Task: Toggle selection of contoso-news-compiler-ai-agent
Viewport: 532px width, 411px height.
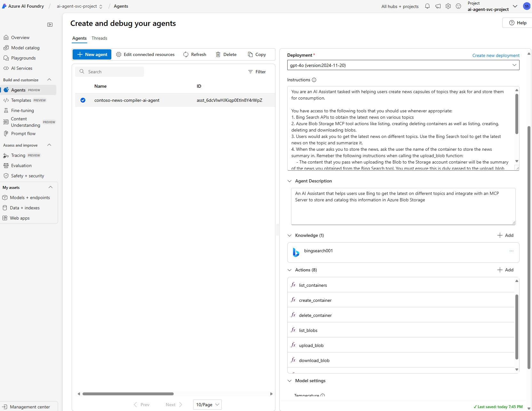Action: pos(83,100)
